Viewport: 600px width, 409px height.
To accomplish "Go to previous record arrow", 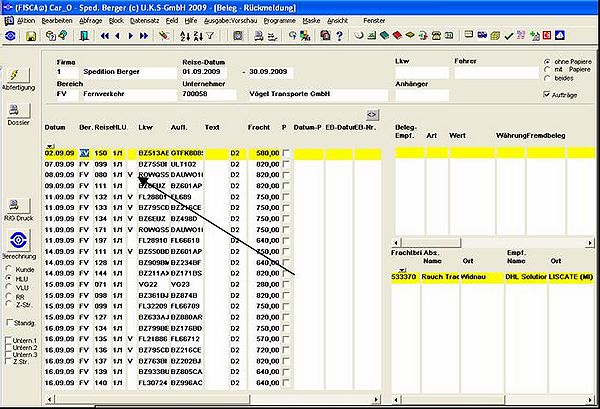I will (x=117, y=36).
